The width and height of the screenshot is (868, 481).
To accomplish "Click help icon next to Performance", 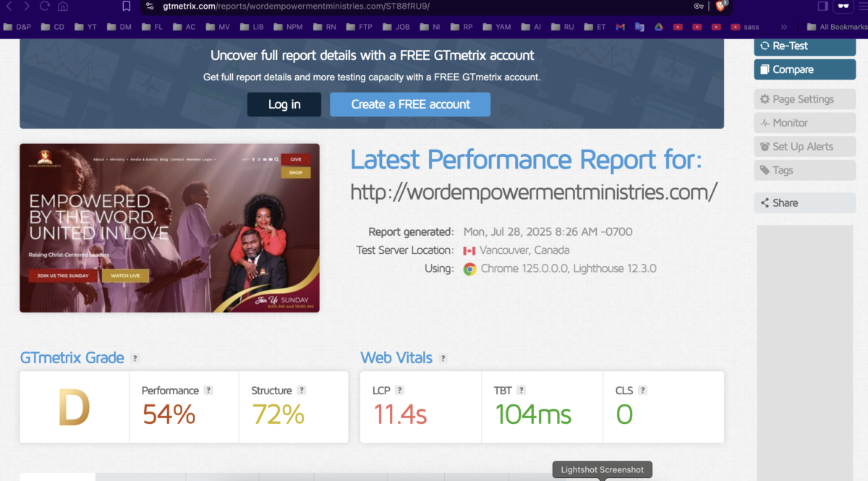I will (208, 390).
